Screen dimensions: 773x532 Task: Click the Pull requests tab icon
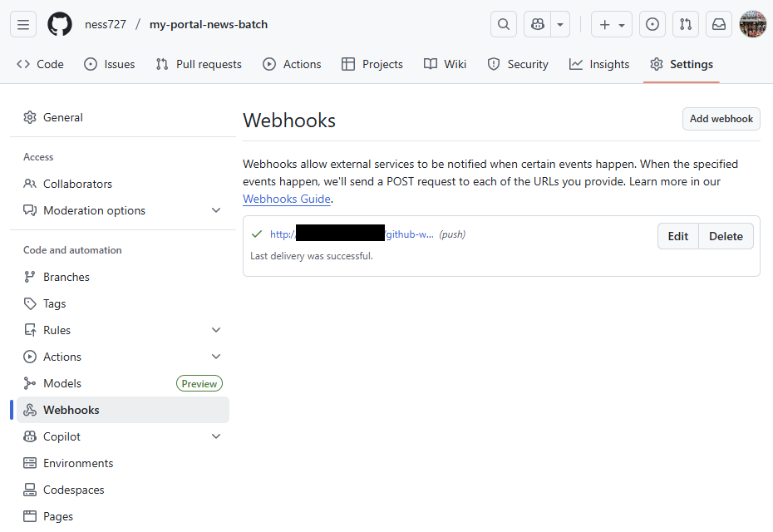[x=162, y=64]
